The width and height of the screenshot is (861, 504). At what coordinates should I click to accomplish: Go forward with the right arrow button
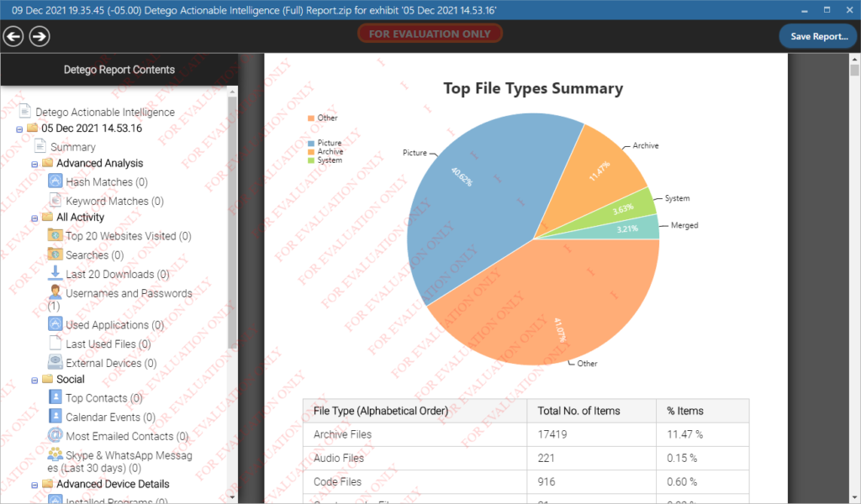pyautogui.click(x=40, y=36)
